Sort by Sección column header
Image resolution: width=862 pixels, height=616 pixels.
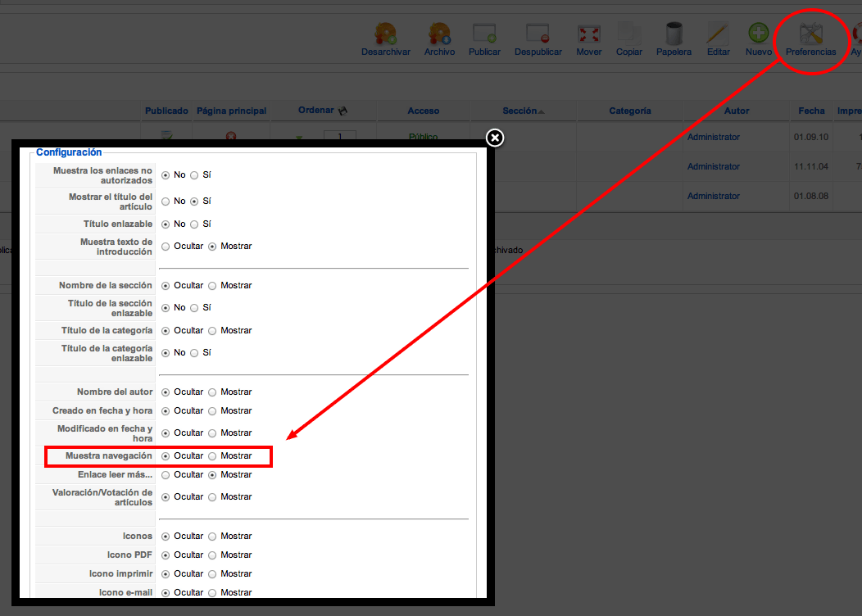coord(519,111)
